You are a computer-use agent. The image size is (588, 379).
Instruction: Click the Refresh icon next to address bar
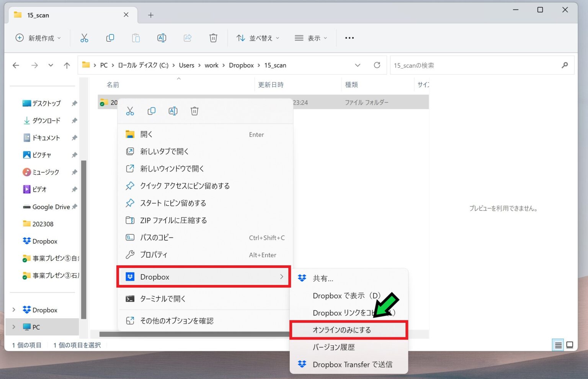[x=377, y=65]
